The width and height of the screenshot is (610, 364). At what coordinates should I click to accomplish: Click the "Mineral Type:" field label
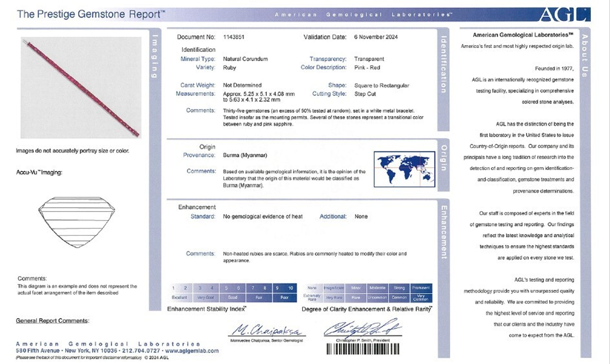[198, 59]
